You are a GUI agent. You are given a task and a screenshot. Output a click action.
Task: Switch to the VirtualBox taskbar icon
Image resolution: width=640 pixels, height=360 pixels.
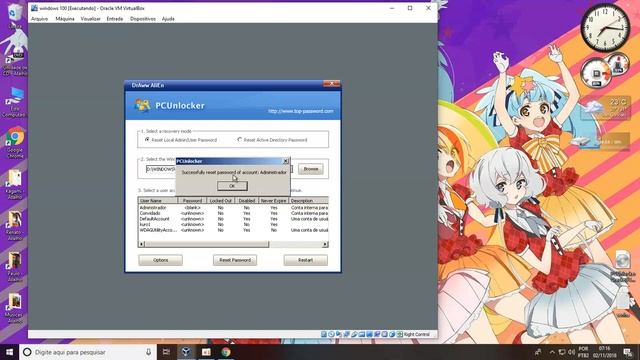click(186, 352)
